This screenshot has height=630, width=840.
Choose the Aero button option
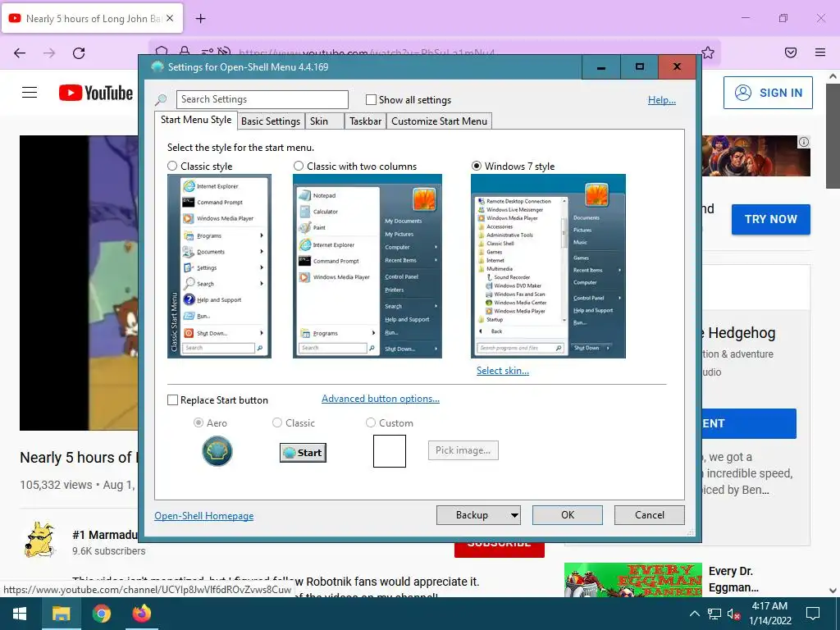199,422
